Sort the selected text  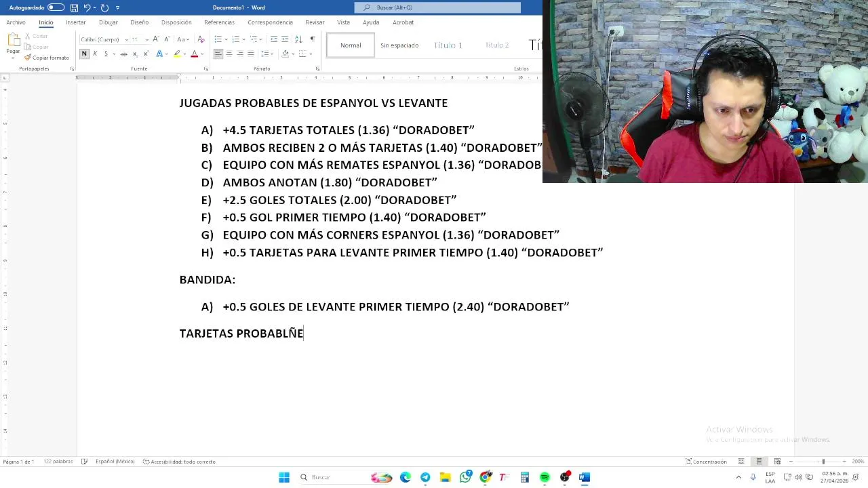tap(298, 39)
